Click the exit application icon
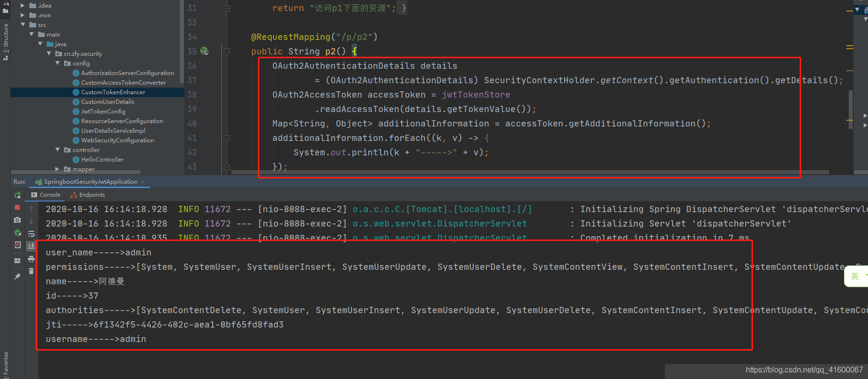 click(x=17, y=245)
